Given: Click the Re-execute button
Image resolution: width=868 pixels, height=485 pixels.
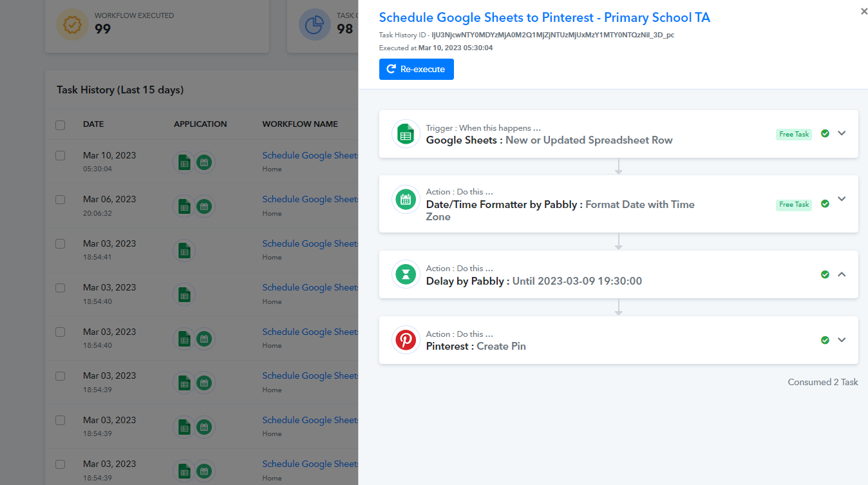Looking at the screenshot, I should tap(417, 70).
